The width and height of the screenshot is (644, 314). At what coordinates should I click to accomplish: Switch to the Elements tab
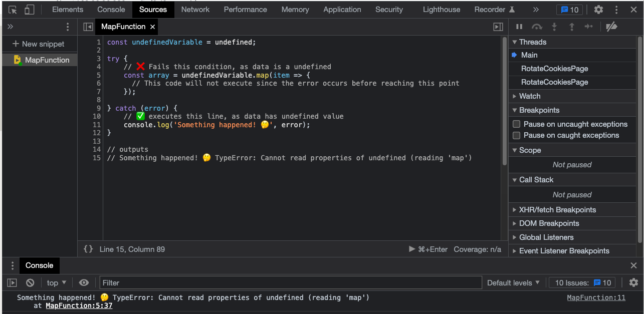68,10
